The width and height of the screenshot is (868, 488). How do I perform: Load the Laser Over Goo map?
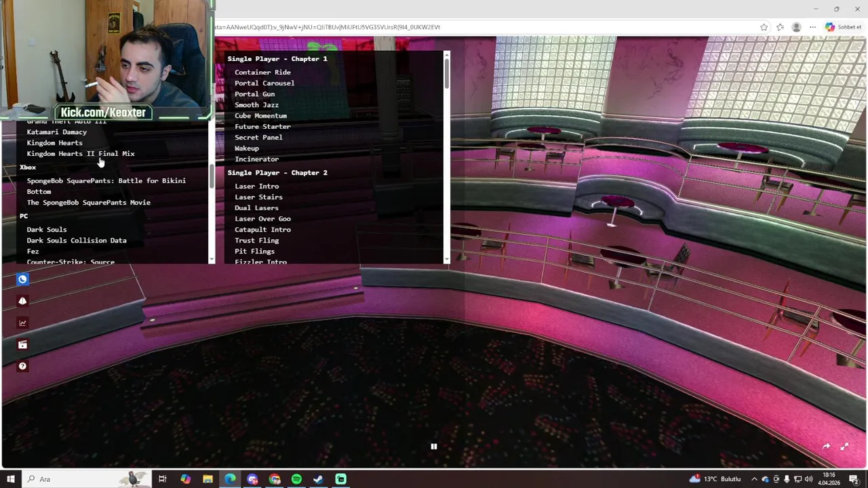click(262, 219)
